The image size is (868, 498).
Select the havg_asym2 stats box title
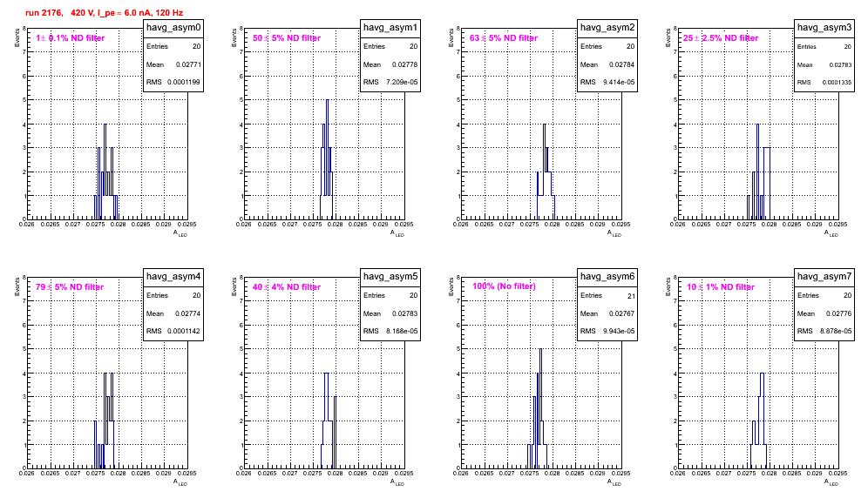607,27
